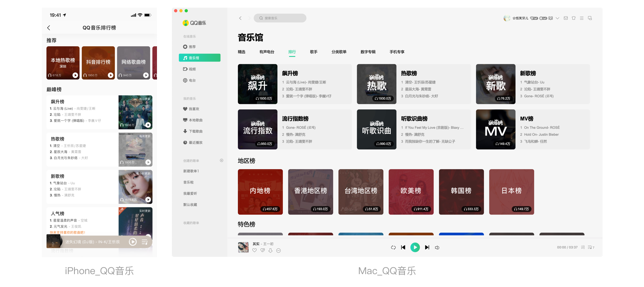The width and height of the screenshot is (644, 287).
Task: Click song On The Ground- ROSÉ
Action: [x=542, y=128]
